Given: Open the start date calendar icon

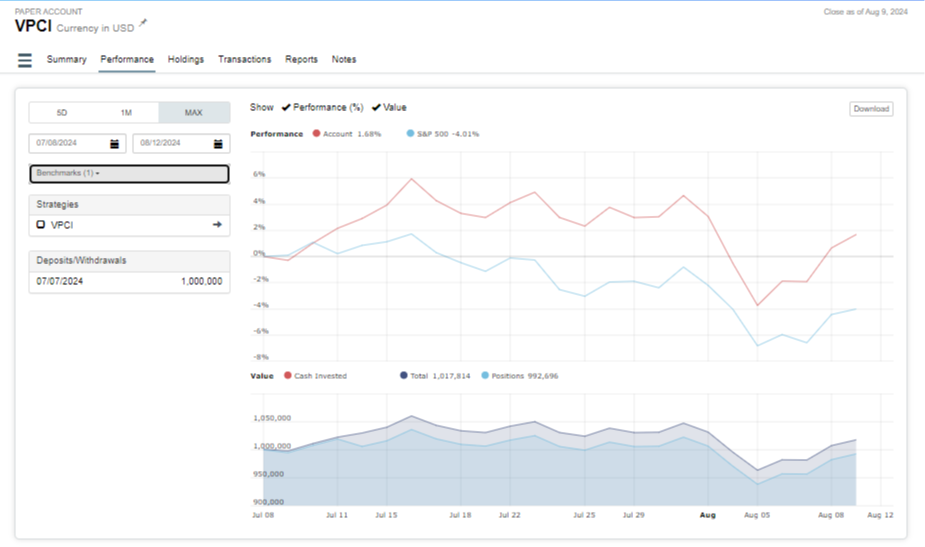Looking at the screenshot, I should (115, 143).
